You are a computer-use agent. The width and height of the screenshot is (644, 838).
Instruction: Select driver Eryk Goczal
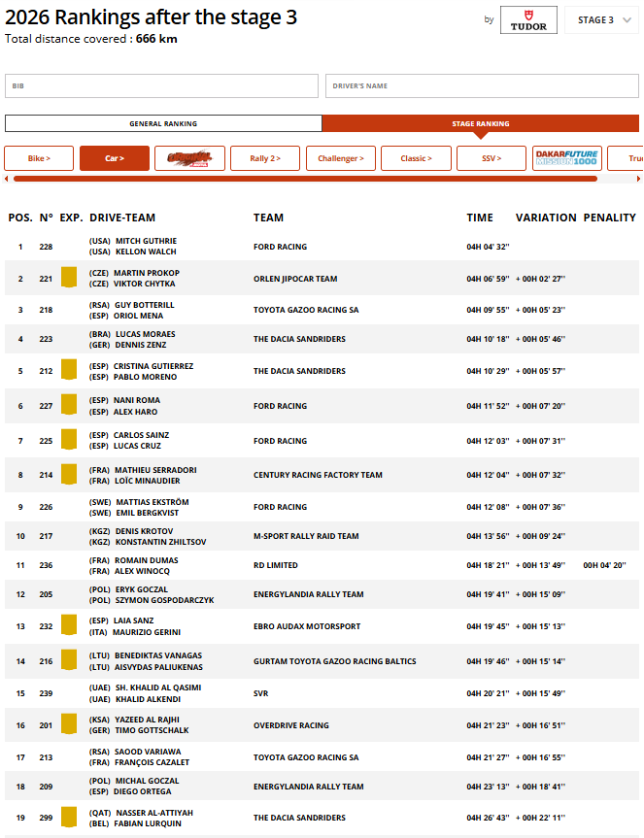pos(142,589)
